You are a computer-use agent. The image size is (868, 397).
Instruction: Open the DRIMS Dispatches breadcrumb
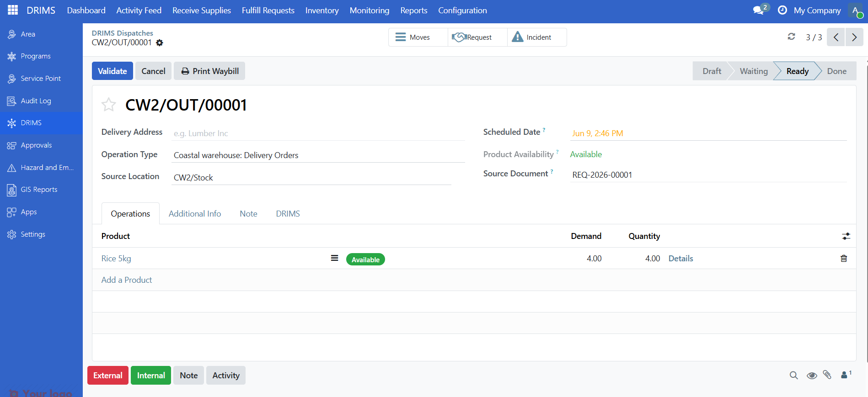coord(123,33)
